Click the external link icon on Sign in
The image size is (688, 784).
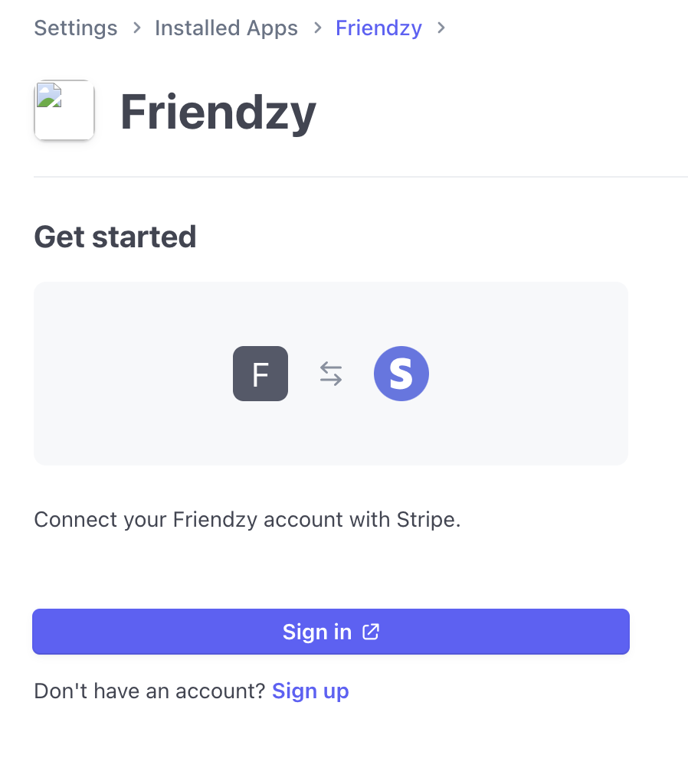(x=371, y=632)
